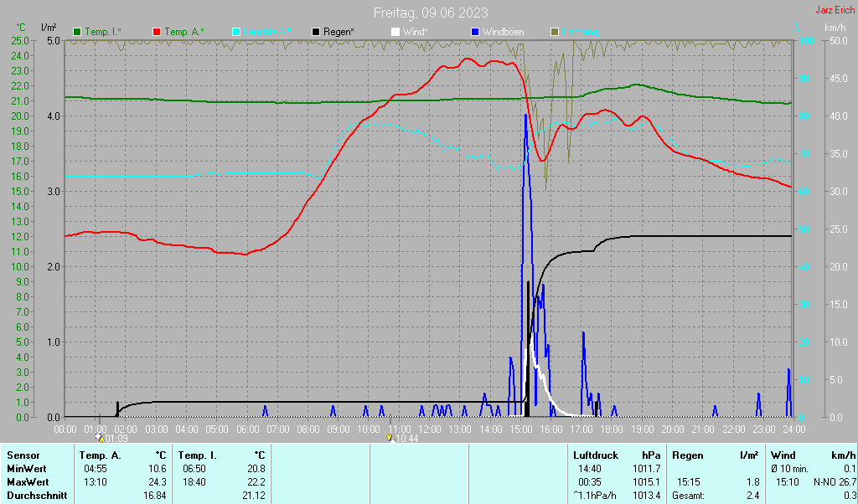Click the black Regen legend square
The width and height of the screenshot is (858, 504).
[x=316, y=33]
